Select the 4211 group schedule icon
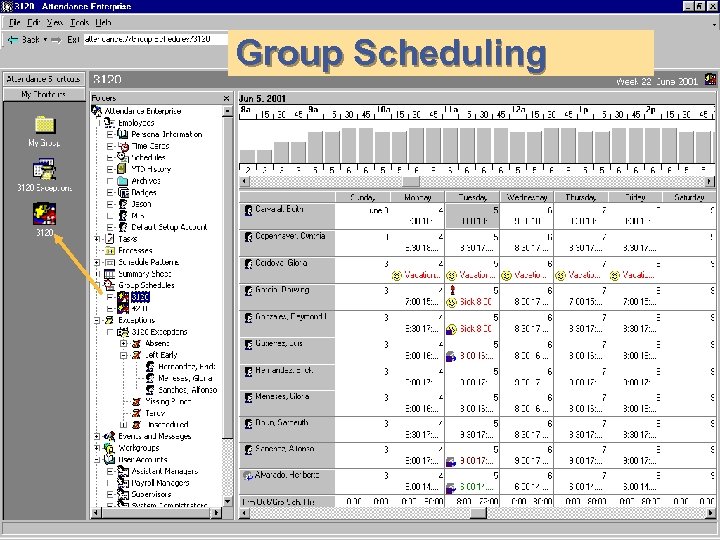The height and width of the screenshot is (540, 720). pos(123,309)
